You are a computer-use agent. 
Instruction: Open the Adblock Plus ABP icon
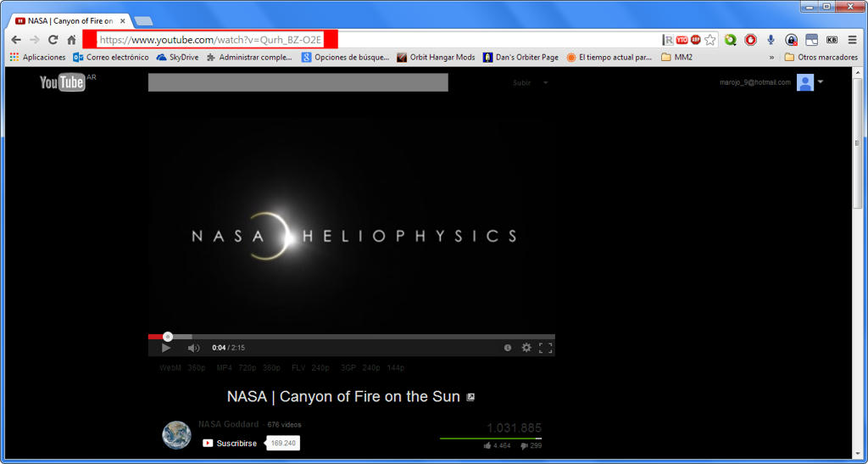coord(696,40)
